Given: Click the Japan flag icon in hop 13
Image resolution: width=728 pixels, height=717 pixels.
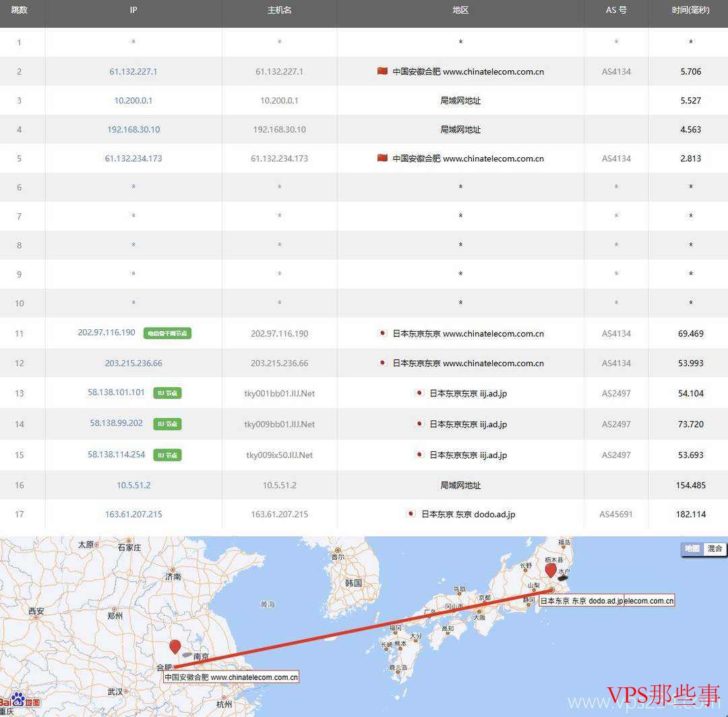Looking at the screenshot, I should pyautogui.click(x=419, y=393).
